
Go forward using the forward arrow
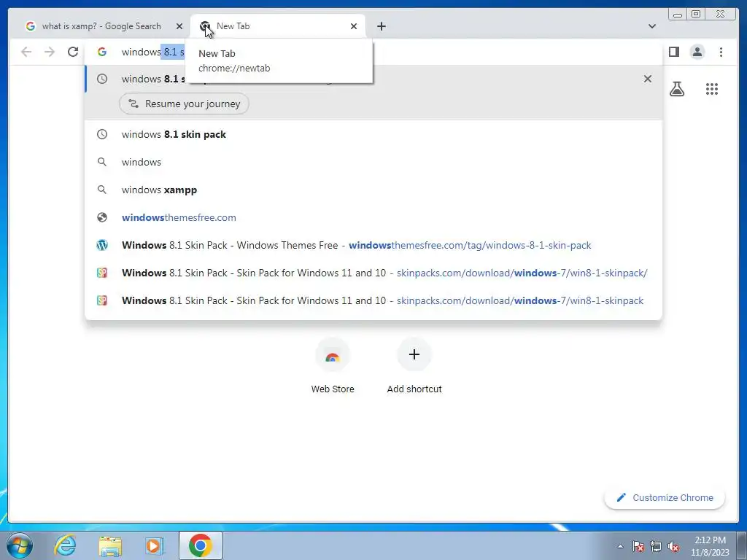(50, 52)
